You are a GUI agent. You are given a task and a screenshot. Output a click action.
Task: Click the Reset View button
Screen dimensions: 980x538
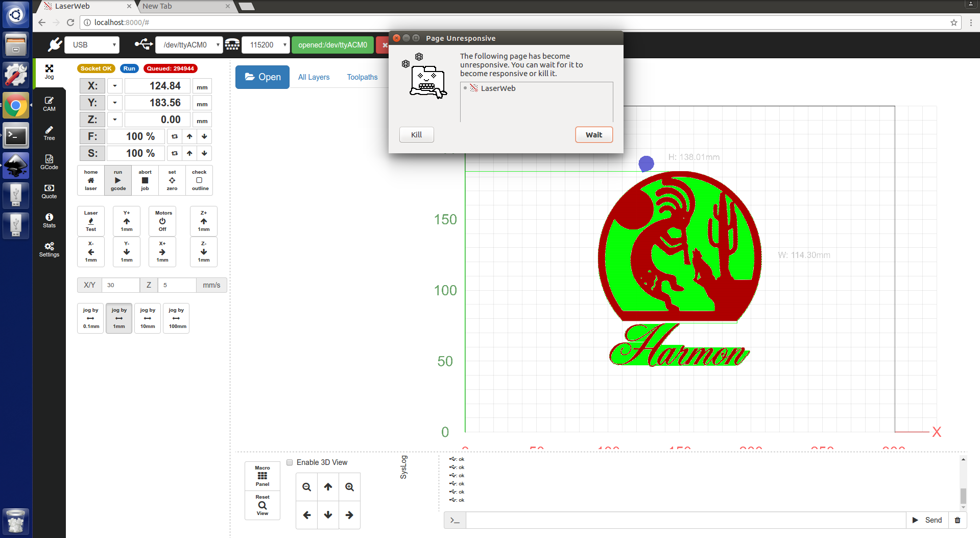coord(262,505)
